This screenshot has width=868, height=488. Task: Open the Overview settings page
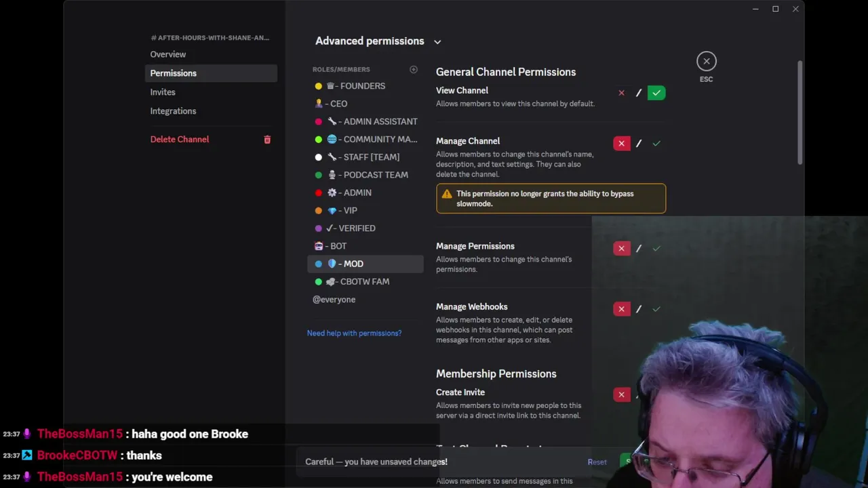click(211, 54)
